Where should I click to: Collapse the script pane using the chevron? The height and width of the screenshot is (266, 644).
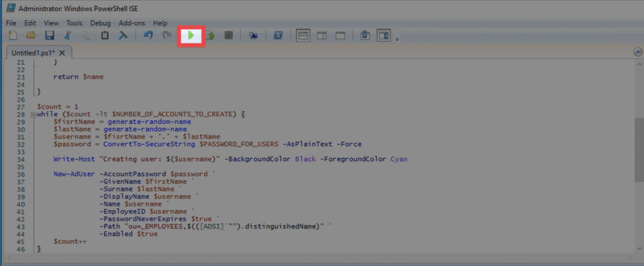(x=636, y=53)
